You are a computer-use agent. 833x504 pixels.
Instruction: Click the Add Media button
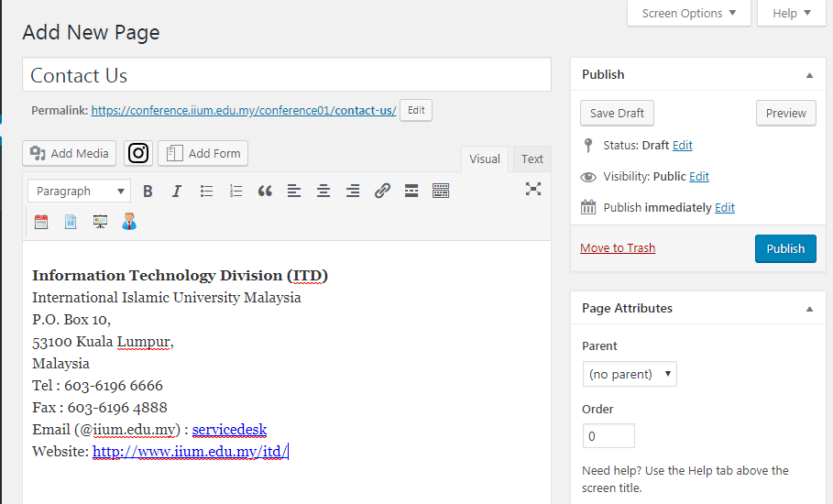click(x=69, y=153)
